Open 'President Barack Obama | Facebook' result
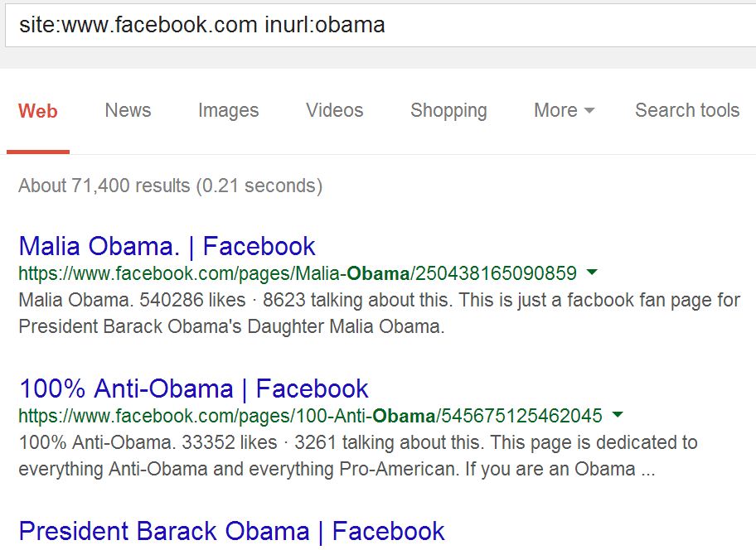This screenshot has height=550, width=756. click(231, 531)
